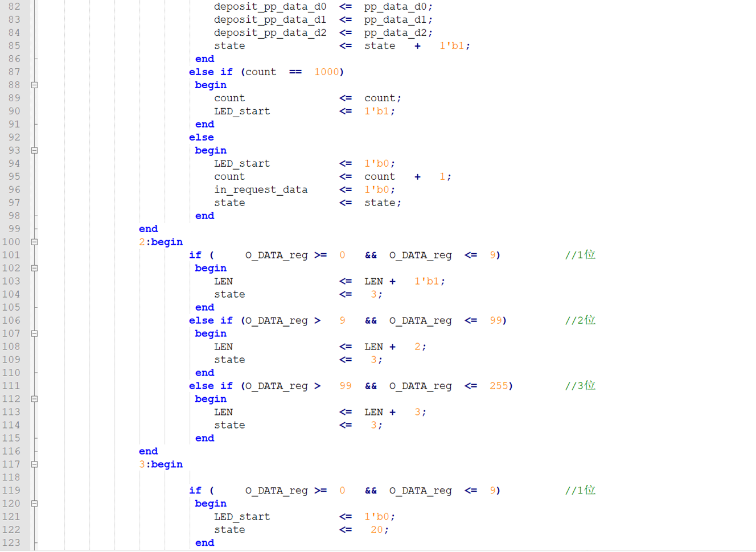
Task: Click line number 87 in the gutter
Action: click(14, 72)
